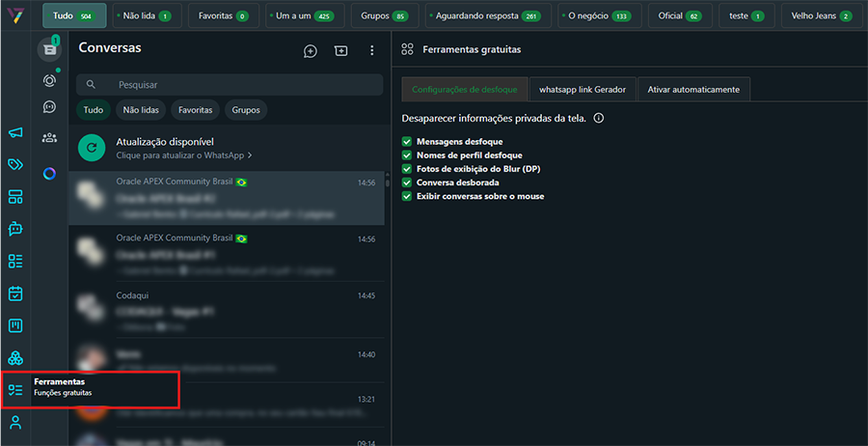Open WhatsApp Communities icon
This screenshot has height=446, width=868.
pyautogui.click(x=49, y=138)
